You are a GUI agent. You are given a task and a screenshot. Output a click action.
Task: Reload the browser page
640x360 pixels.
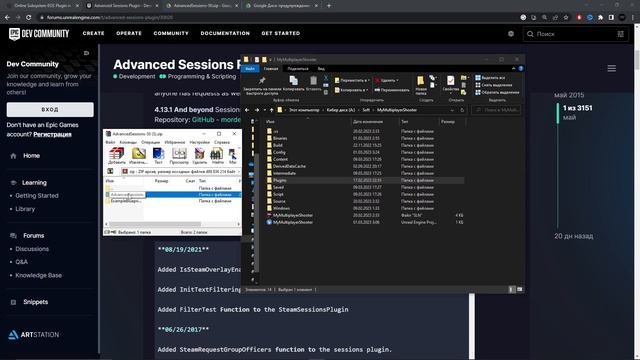[29, 18]
